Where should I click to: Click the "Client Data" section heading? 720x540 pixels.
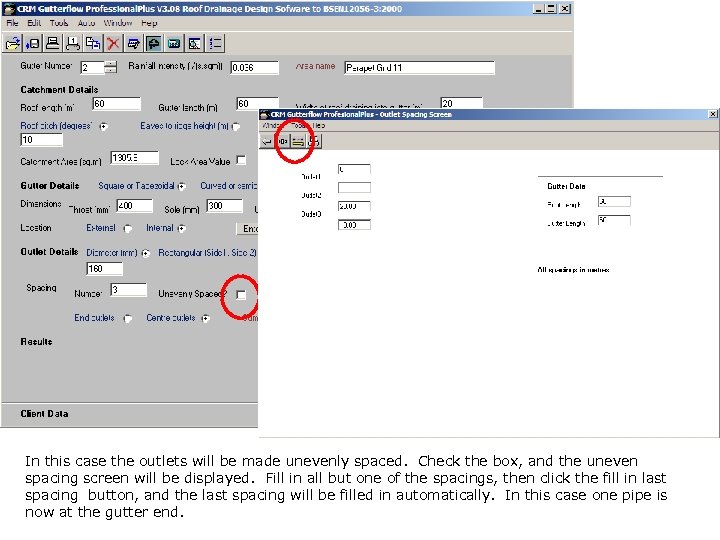(x=44, y=414)
